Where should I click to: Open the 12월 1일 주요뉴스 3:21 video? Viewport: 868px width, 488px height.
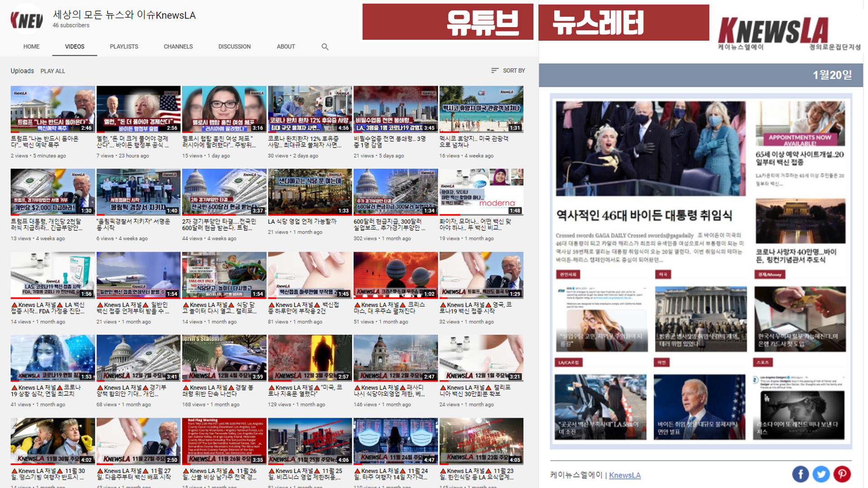point(481,357)
